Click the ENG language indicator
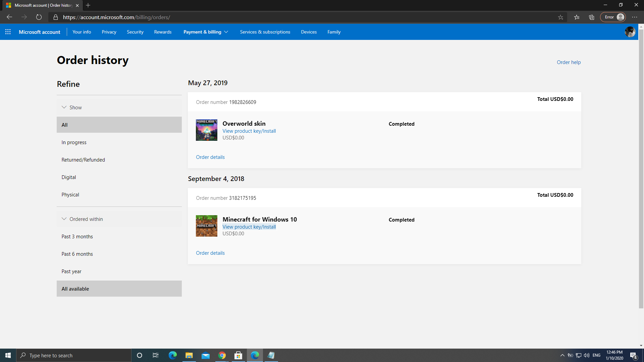 (596, 355)
